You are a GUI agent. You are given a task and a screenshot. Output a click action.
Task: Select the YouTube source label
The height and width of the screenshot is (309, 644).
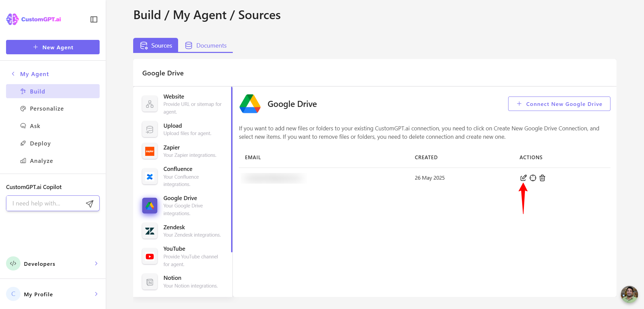174,249
